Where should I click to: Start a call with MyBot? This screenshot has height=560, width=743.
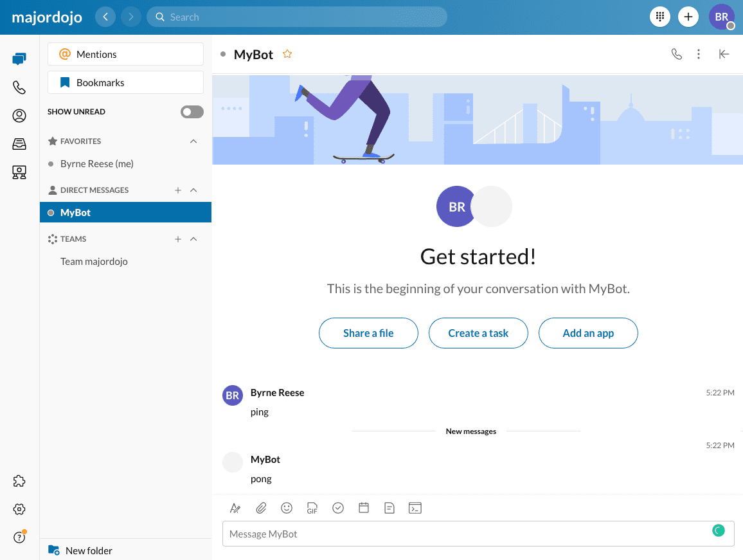pos(676,54)
